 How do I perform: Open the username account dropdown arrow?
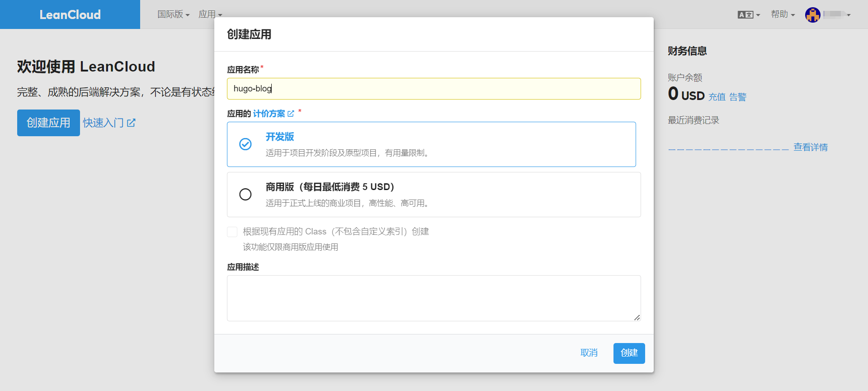[849, 15]
